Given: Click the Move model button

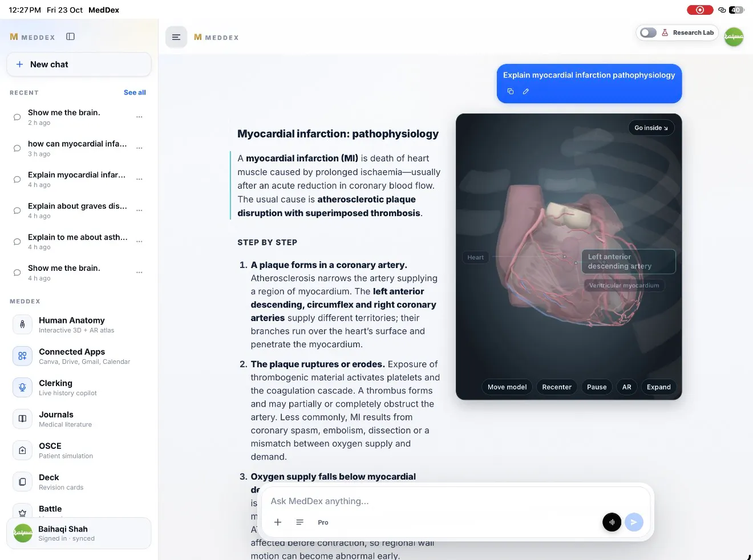Looking at the screenshot, I should click(x=507, y=387).
